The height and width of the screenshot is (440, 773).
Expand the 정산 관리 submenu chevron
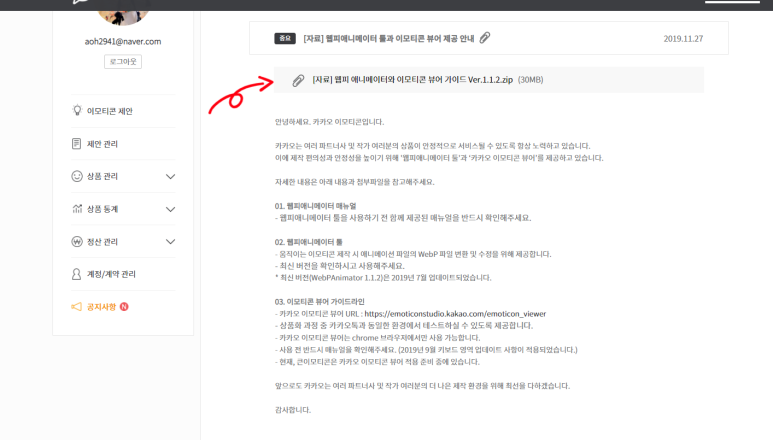[x=170, y=241]
